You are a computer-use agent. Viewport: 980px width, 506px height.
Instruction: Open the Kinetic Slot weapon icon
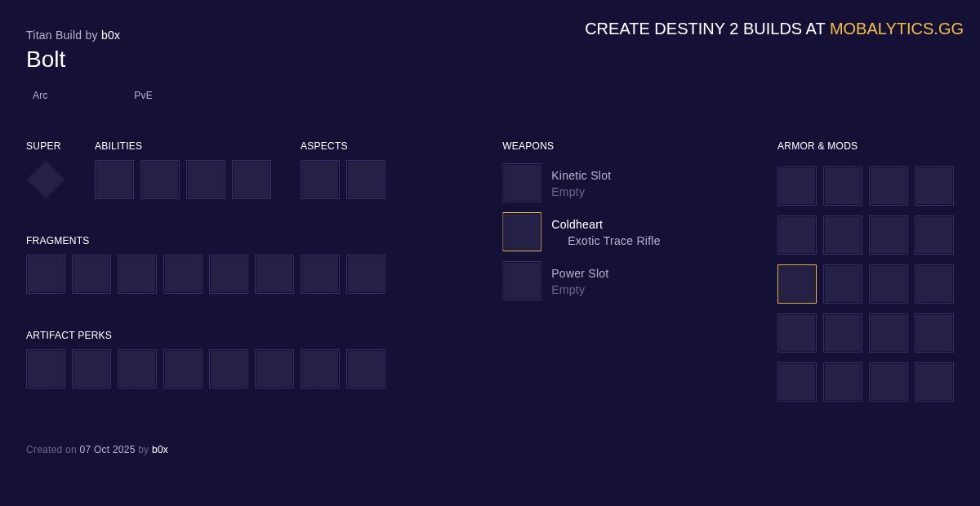[x=522, y=183]
